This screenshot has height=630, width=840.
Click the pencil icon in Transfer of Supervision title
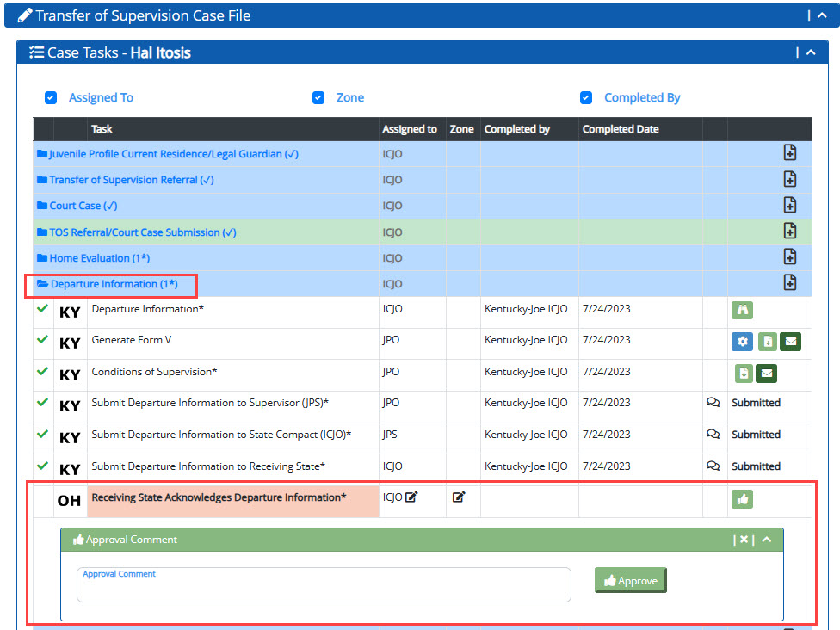coord(25,15)
